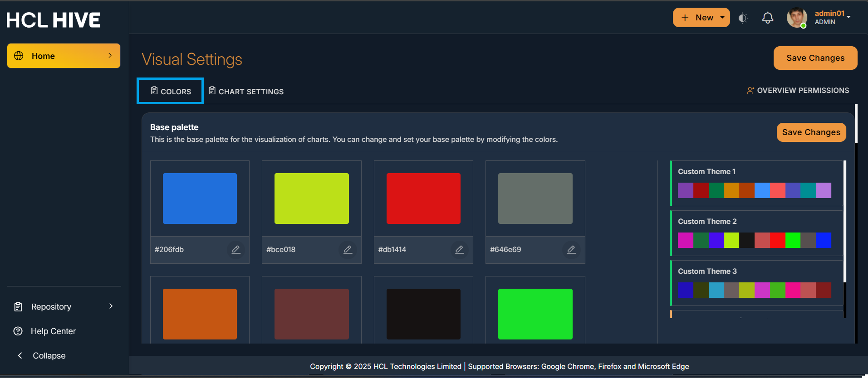Select the bright green color swatch
The height and width of the screenshot is (378, 868).
coord(535,314)
